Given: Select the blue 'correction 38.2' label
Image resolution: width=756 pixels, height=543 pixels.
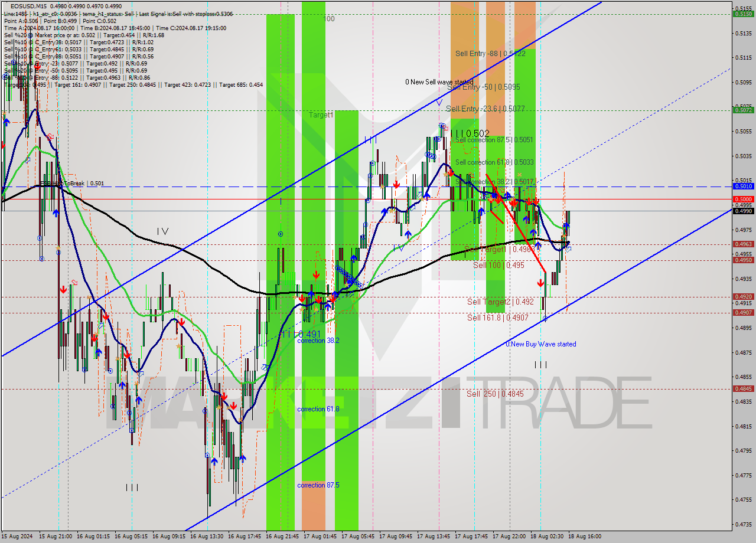Looking at the screenshot, I should pos(318,341).
